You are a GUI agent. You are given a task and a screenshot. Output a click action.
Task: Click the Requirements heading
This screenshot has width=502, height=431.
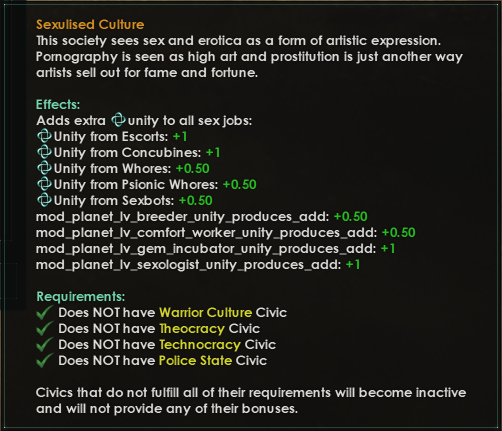[81, 297]
